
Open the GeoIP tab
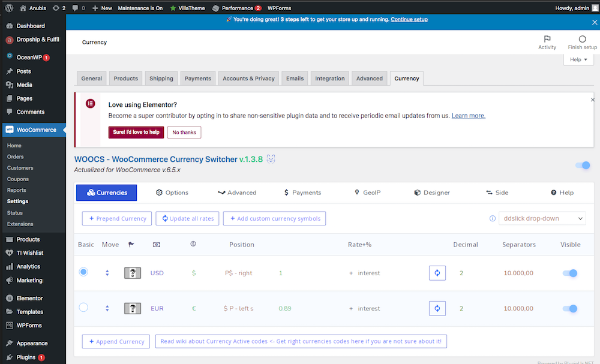[367, 192]
